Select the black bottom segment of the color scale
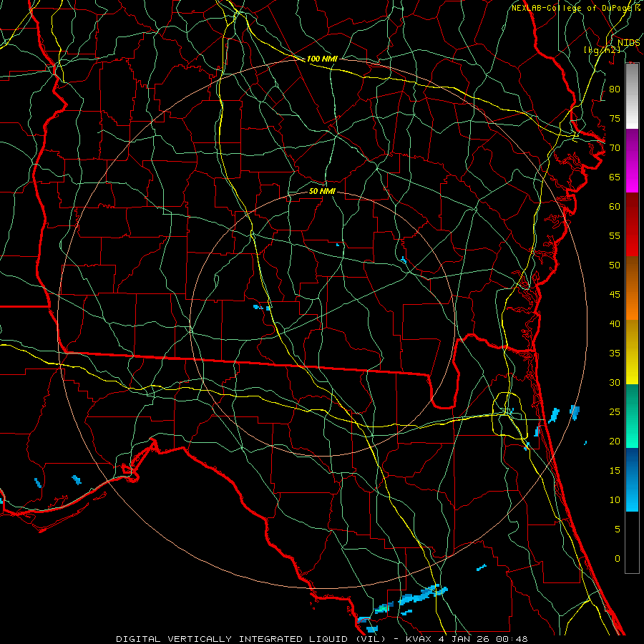The height and width of the screenshot is (644, 644). (x=632, y=542)
